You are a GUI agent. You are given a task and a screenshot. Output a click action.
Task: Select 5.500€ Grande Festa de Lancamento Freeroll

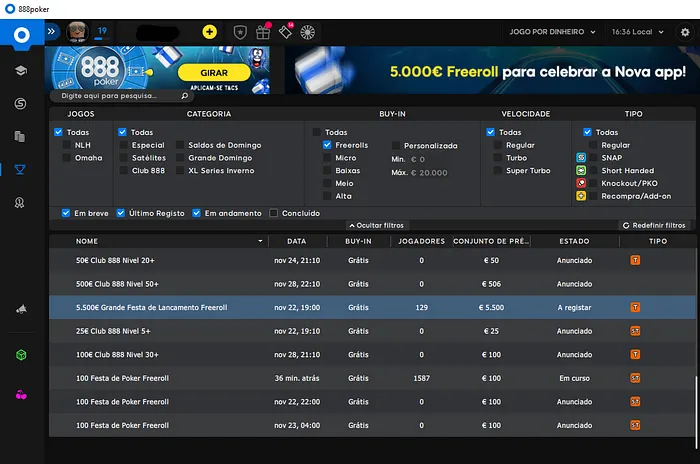tap(372, 307)
